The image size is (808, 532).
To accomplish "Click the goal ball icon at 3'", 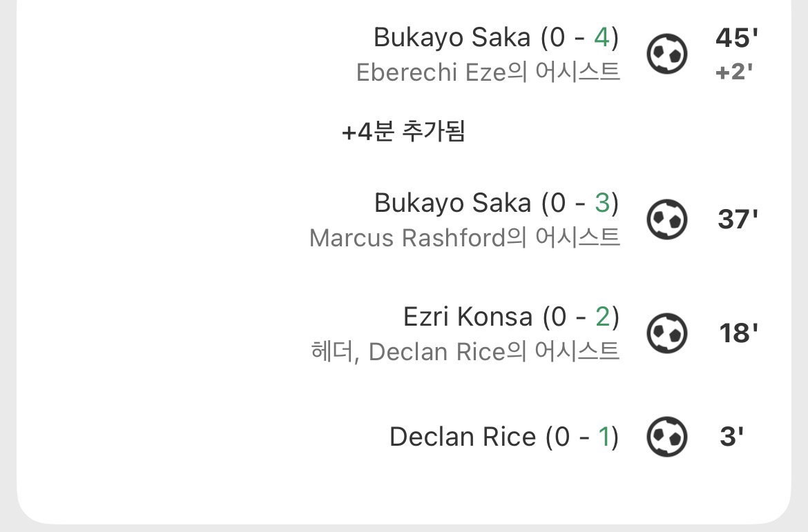I will (x=667, y=437).
